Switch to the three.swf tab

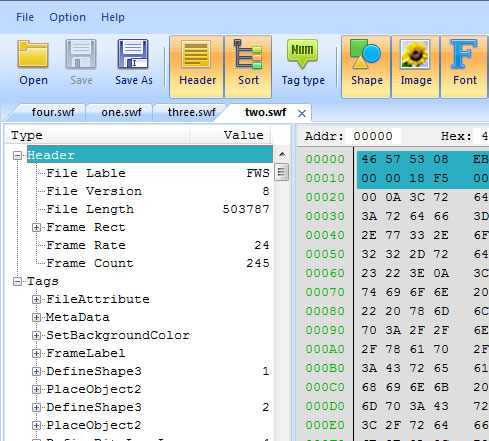[191, 112]
